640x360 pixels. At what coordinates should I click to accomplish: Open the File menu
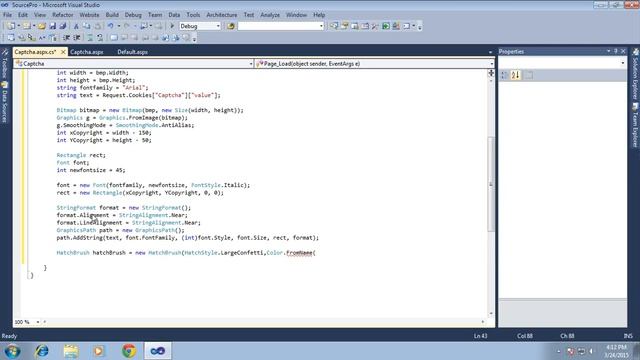tap(7, 15)
